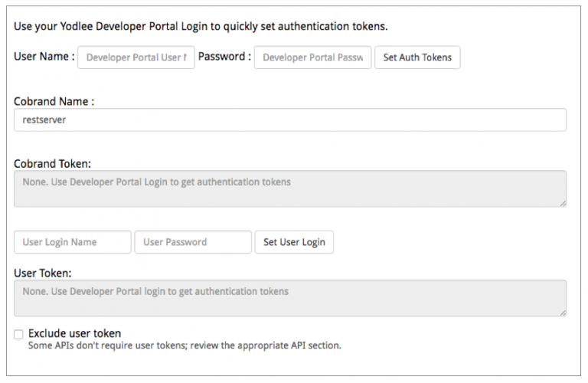Click the 'Cobrand Token:' label
This screenshot has height=383, width=588.
(x=52, y=163)
